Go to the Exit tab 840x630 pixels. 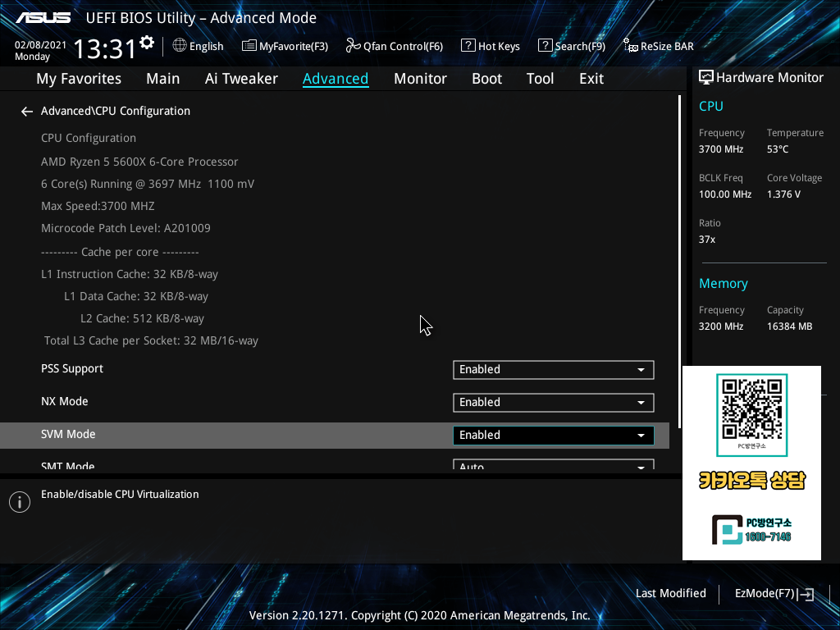pos(591,79)
